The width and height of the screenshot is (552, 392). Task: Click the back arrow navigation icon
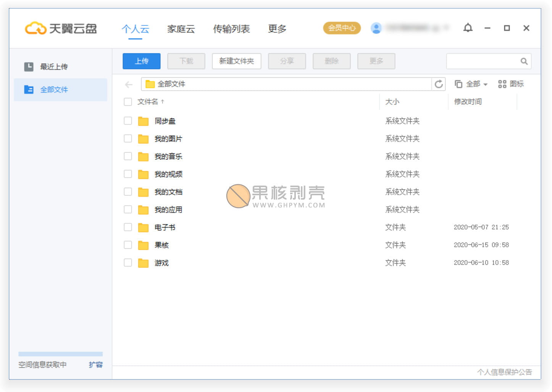point(129,84)
